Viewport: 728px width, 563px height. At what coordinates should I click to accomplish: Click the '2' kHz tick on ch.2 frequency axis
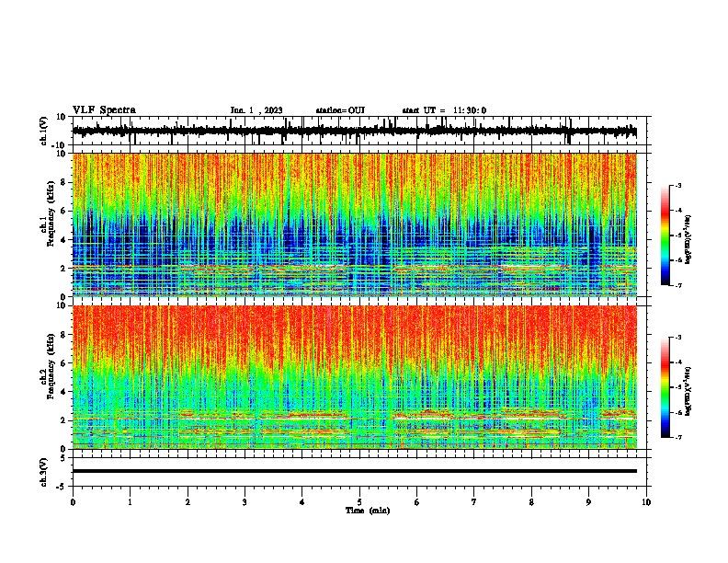point(64,420)
